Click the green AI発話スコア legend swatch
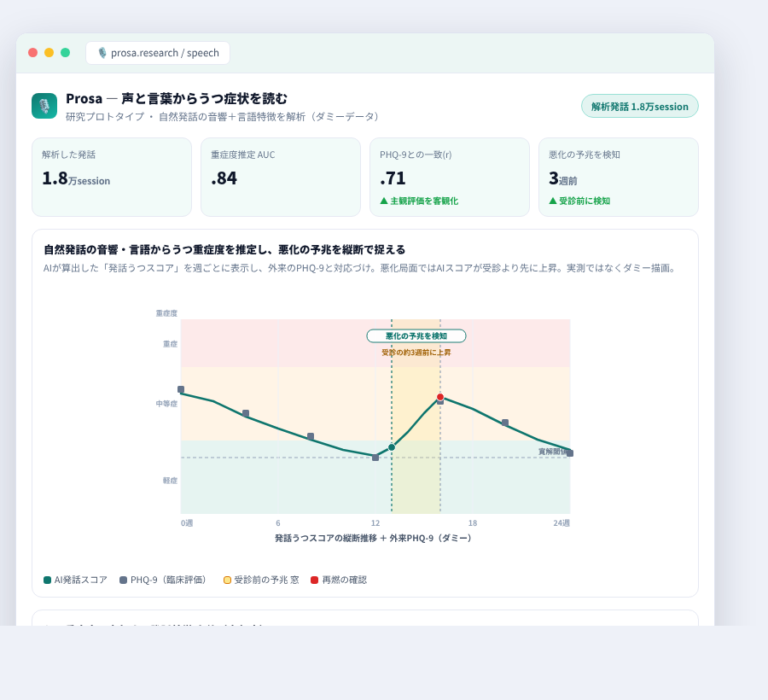Viewport: 768px width, 700px height. tap(48, 580)
